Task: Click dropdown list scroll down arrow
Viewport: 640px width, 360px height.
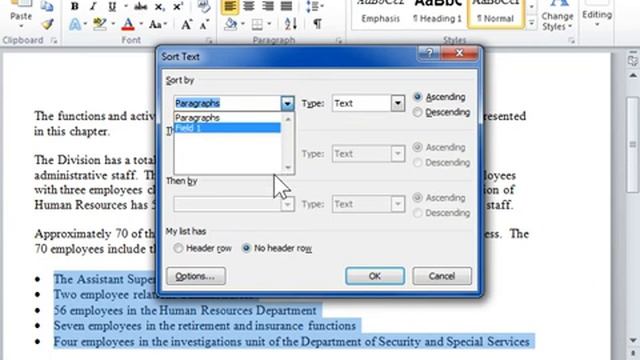Action: [x=288, y=167]
